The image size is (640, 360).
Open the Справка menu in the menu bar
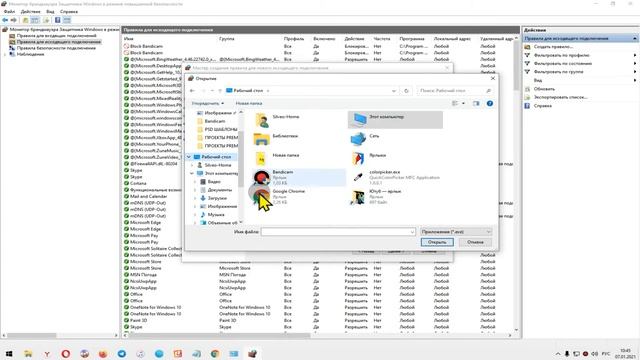69,11
